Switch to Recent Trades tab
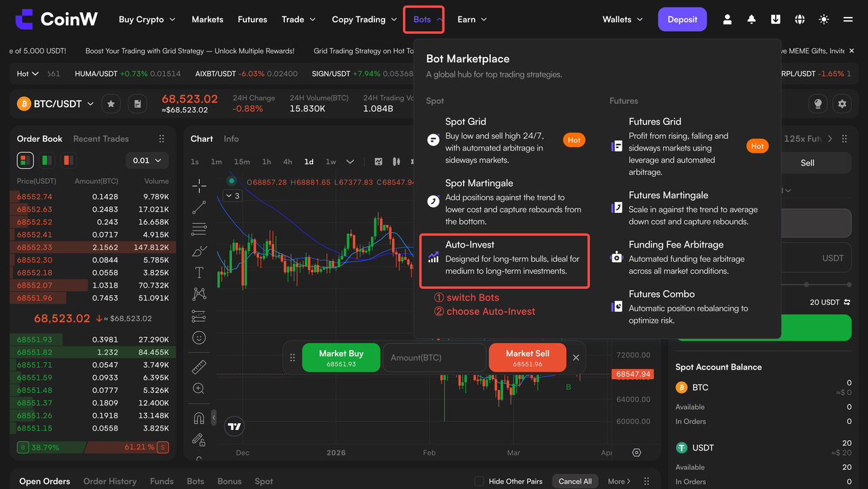868x489 pixels. (101, 139)
